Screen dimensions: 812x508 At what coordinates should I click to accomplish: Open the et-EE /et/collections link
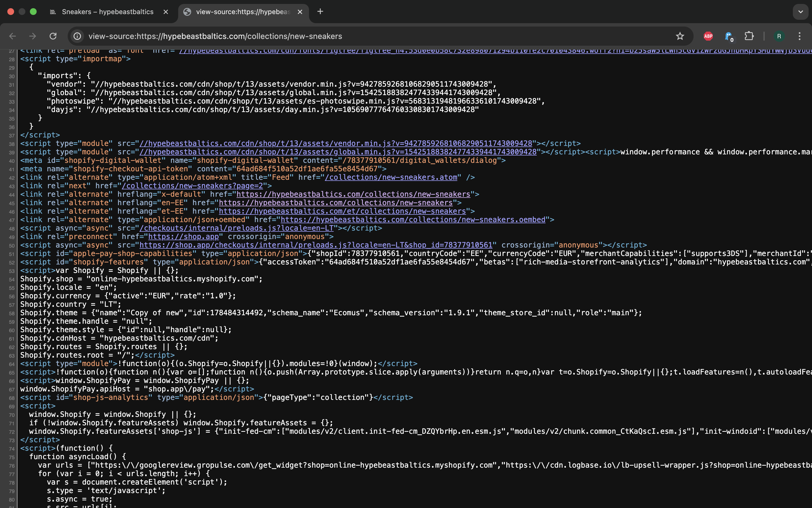[x=342, y=211]
